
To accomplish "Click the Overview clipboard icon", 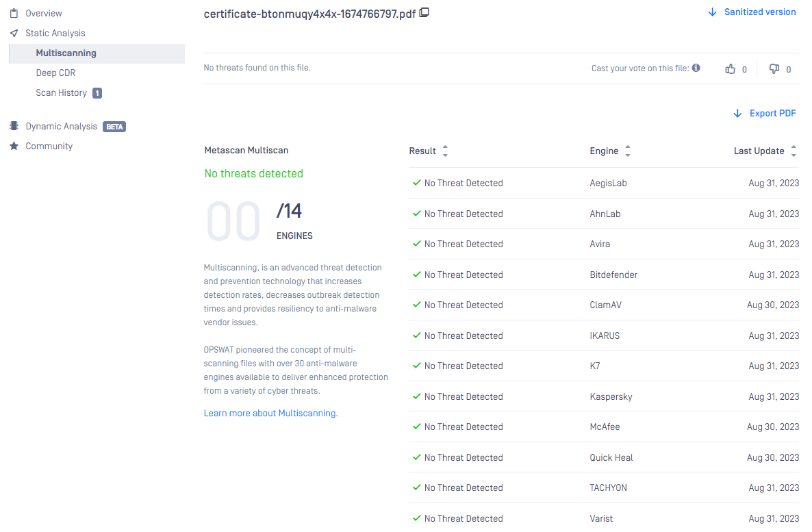I will [14, 13].
